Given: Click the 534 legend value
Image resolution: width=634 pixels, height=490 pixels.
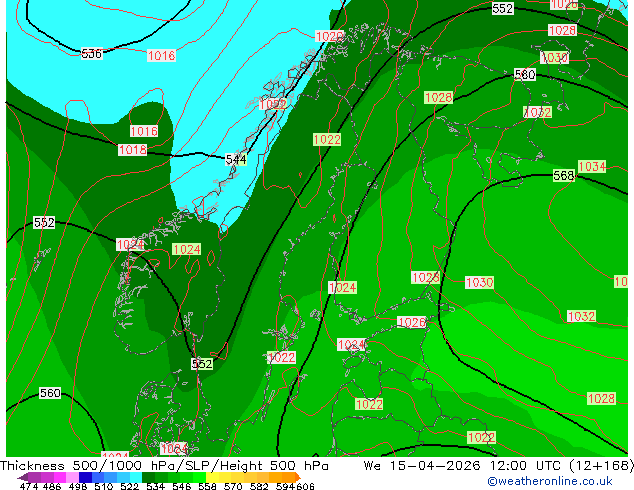Looking at the screenshot, I should coord(155,486).
